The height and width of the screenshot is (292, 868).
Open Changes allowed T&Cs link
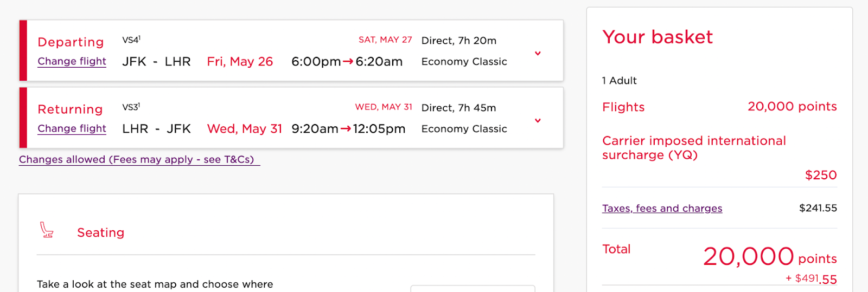(x=139, y=159)
